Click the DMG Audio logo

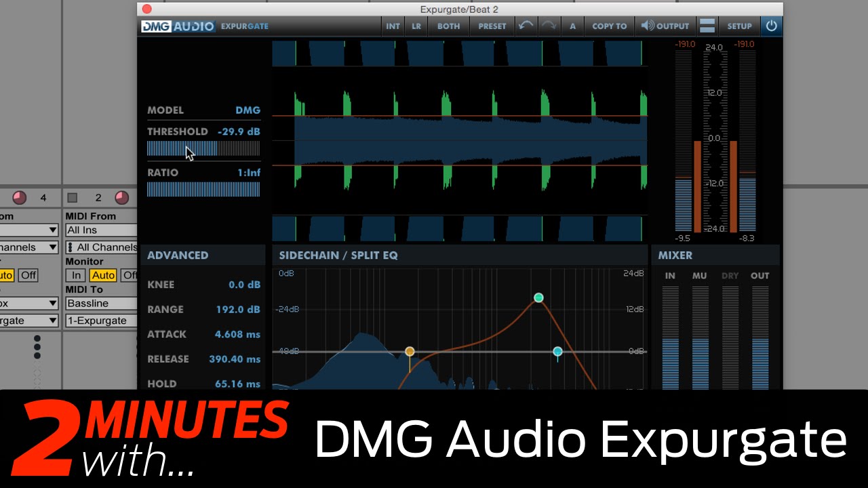point(178,26)
